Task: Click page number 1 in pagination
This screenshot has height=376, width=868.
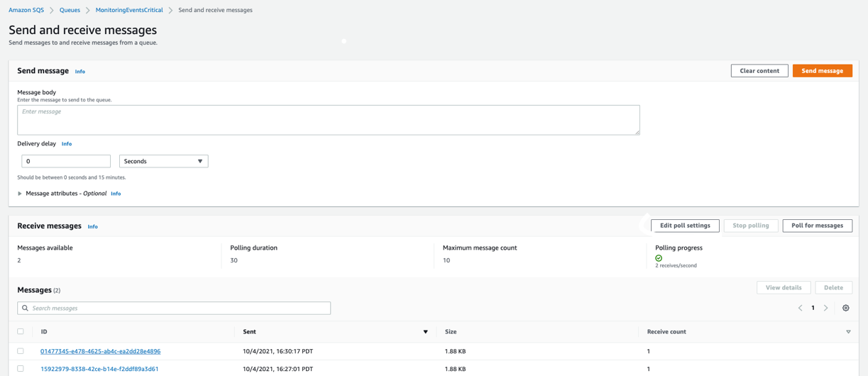Action: tap(813, 308)
